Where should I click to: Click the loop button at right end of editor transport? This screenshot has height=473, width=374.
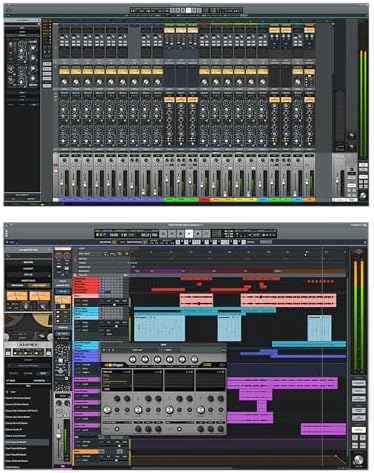click(x=206, y=233)
